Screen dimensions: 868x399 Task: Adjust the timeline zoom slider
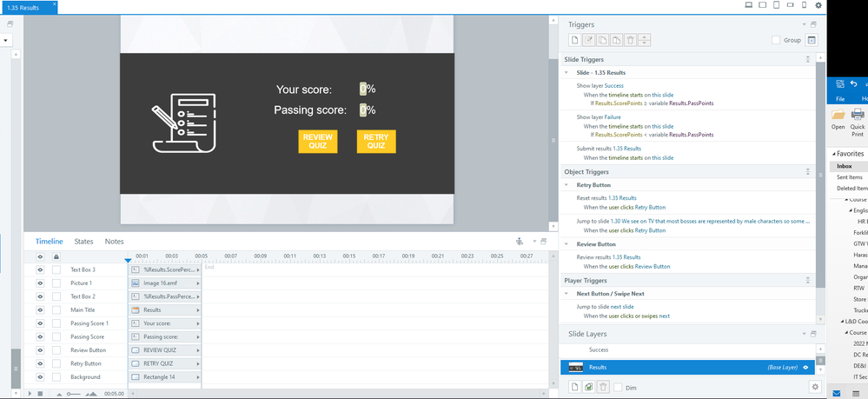tap(74, 394)
